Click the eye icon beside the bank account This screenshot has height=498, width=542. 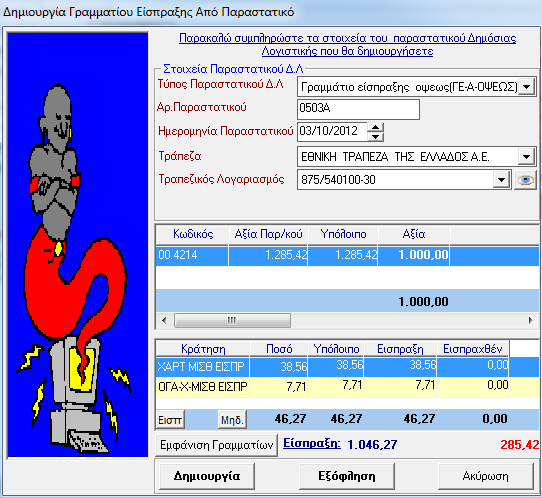pos(525,180)
